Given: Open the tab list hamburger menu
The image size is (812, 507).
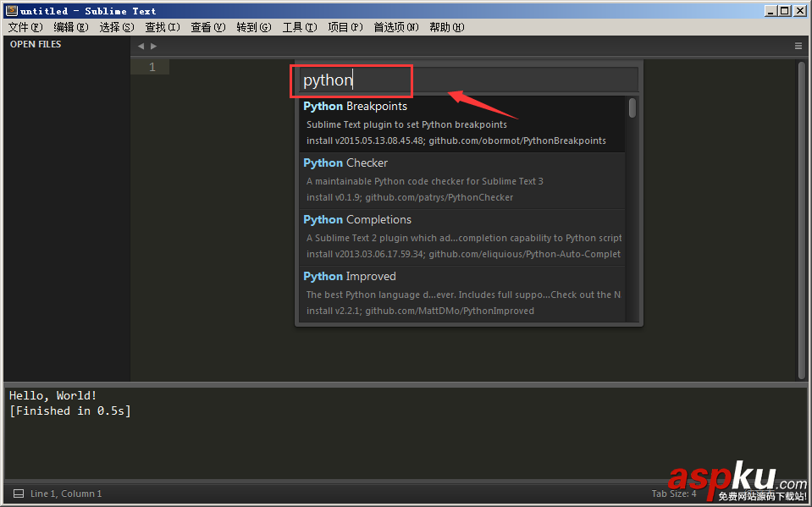Looking at the screenshot, I should (x=798, y=46).
